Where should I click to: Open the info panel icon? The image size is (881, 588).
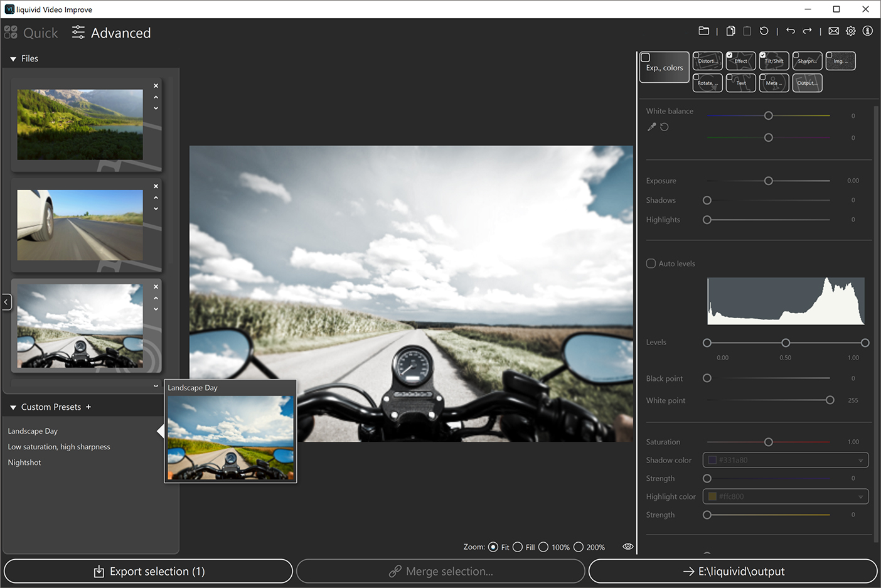pyautogui.click(x=867, y=30)
